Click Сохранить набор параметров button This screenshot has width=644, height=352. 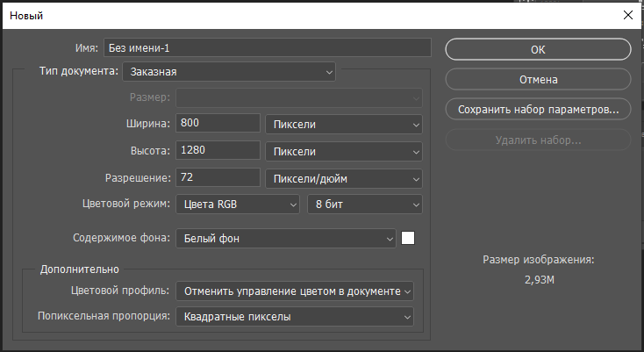click(538, 109)
